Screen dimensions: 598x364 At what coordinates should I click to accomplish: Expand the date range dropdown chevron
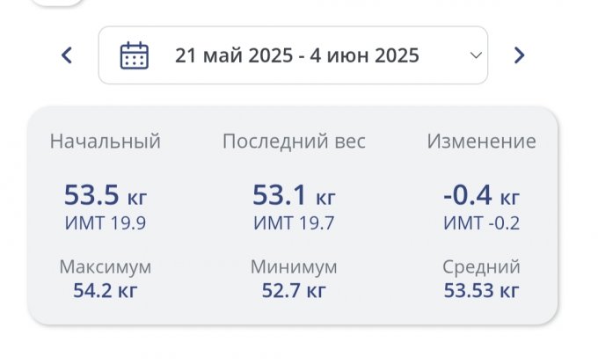click(x=476, y=55)
